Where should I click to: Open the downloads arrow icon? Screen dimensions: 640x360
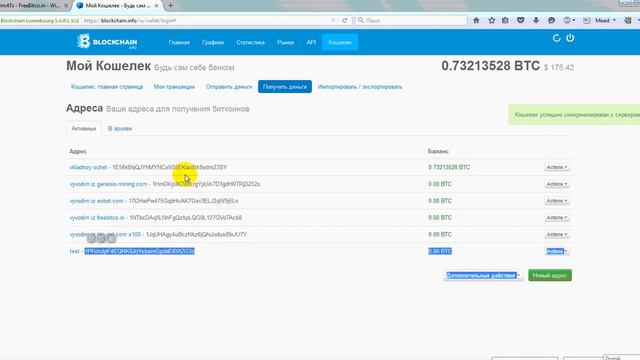(x=536, y=20)
